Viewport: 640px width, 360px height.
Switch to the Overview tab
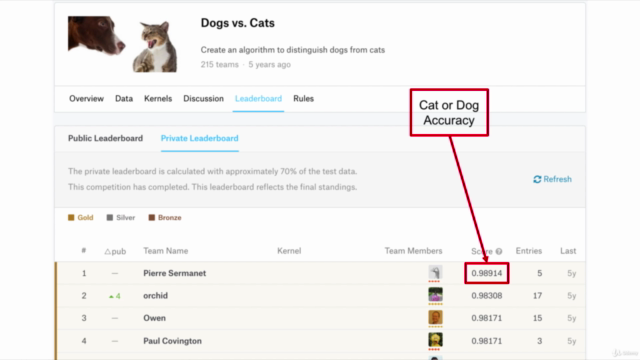point(87,99)
